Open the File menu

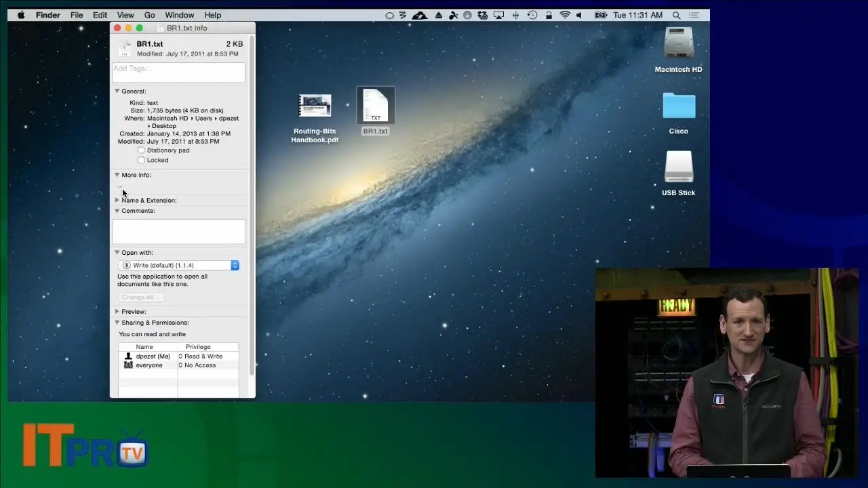tap(77, 15)
